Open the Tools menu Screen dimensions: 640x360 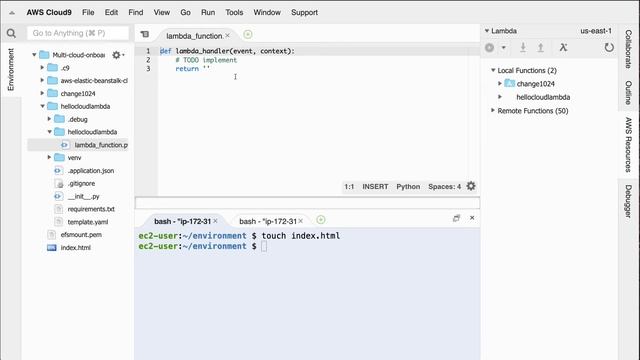click(x=234, y=12)
